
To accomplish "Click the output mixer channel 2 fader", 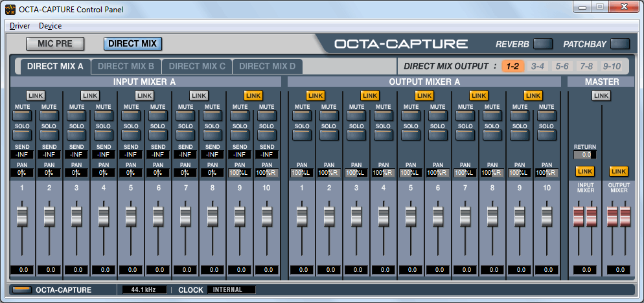I will click(329, 217).
